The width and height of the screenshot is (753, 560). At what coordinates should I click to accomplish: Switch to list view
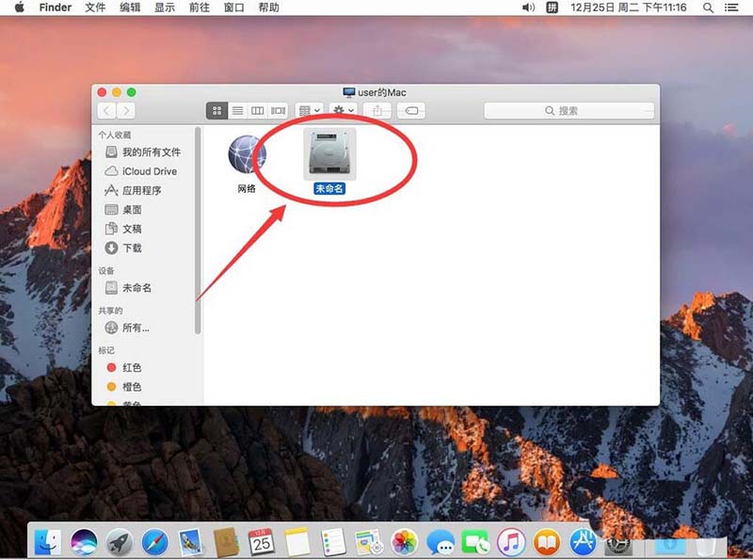(237, 110)
